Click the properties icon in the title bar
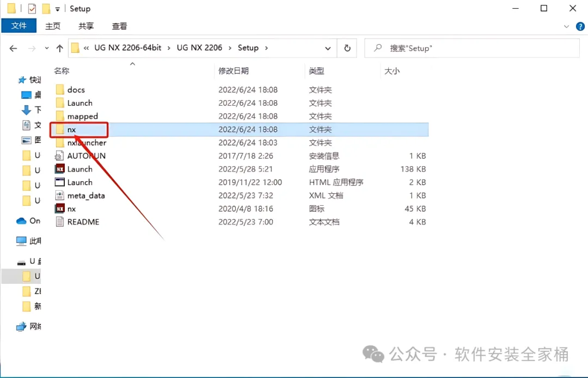Screen dimensions: 588x378 [32, 8]
